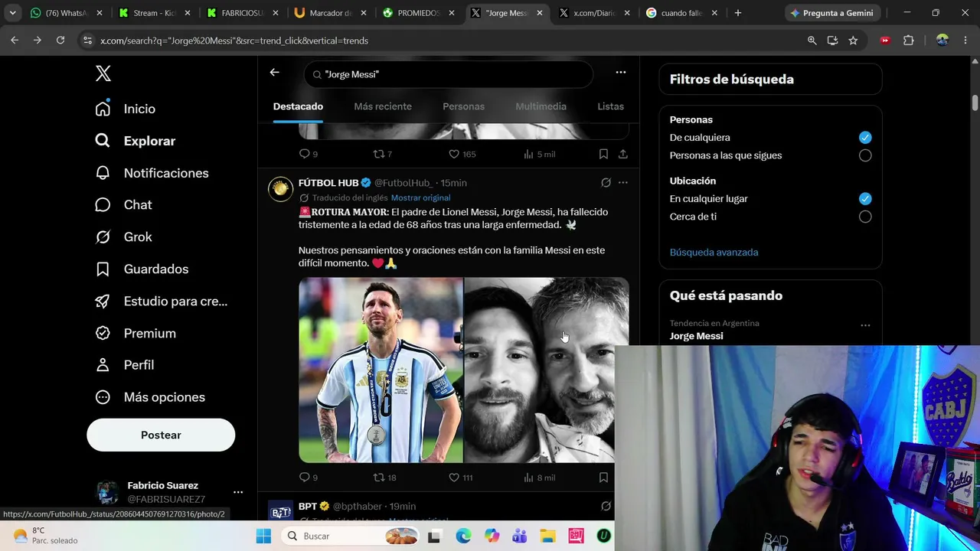980x551 pixels.
Task: Open more options on FÚTBOL HUB post
Action: click(x=623, y=183)
